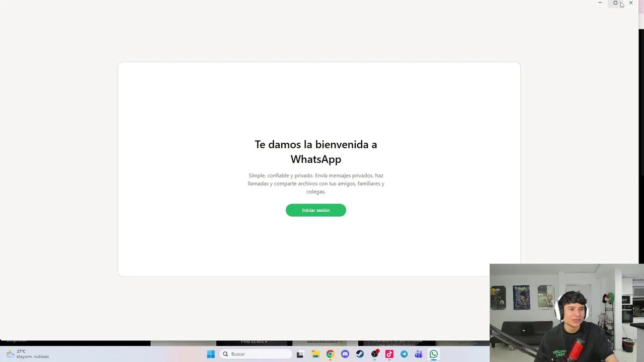This screenshot has width=644, height=362.
Task: Minimize the WhatsApp window
Action: (x=600, y=3)
